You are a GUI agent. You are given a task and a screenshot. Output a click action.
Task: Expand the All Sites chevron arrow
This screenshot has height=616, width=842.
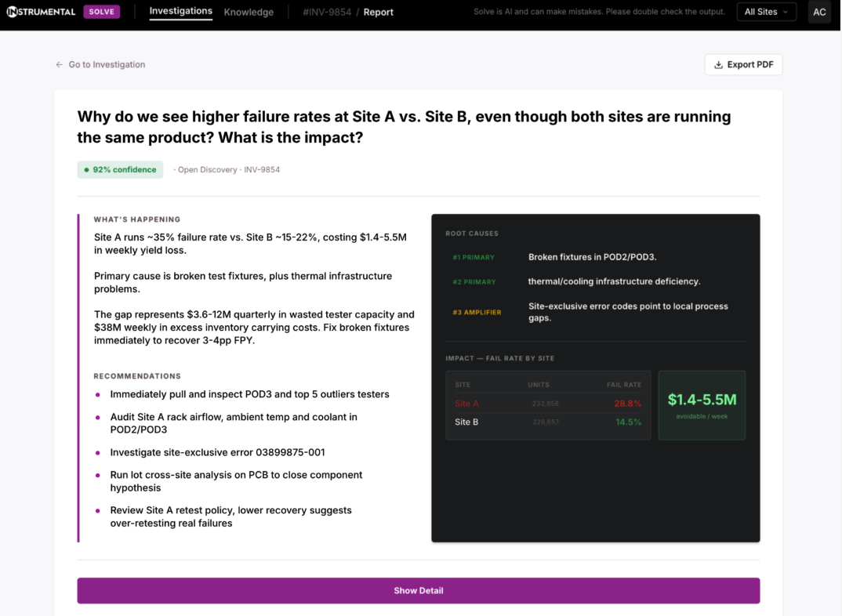(786, 12)
